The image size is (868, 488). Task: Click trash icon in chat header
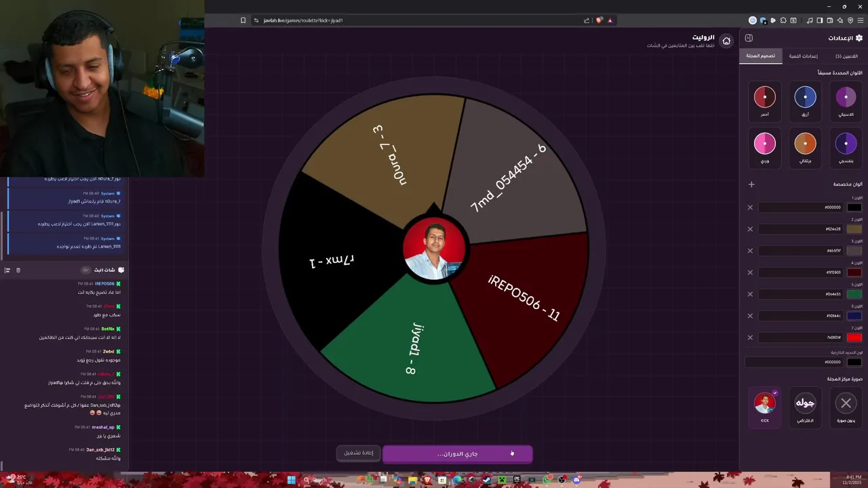click(x=18, y=270)
